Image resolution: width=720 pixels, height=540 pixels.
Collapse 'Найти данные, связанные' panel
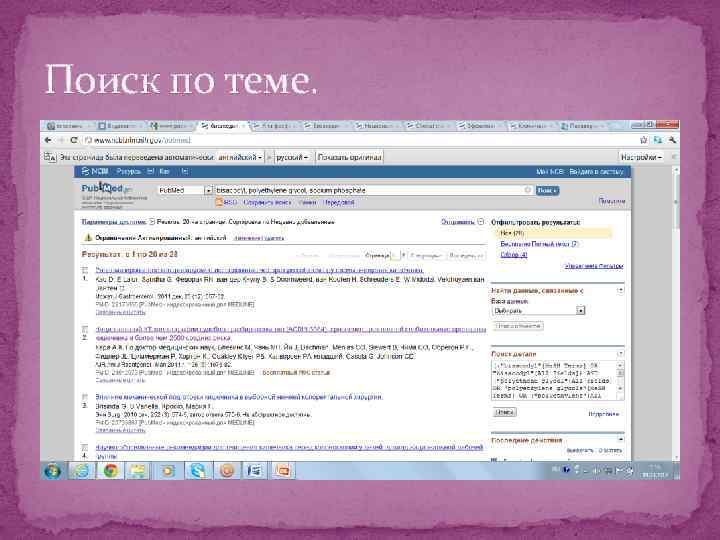620,290
